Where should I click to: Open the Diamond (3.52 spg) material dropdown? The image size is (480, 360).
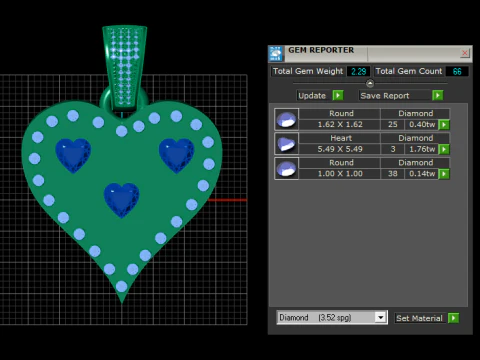pos(381,317)
